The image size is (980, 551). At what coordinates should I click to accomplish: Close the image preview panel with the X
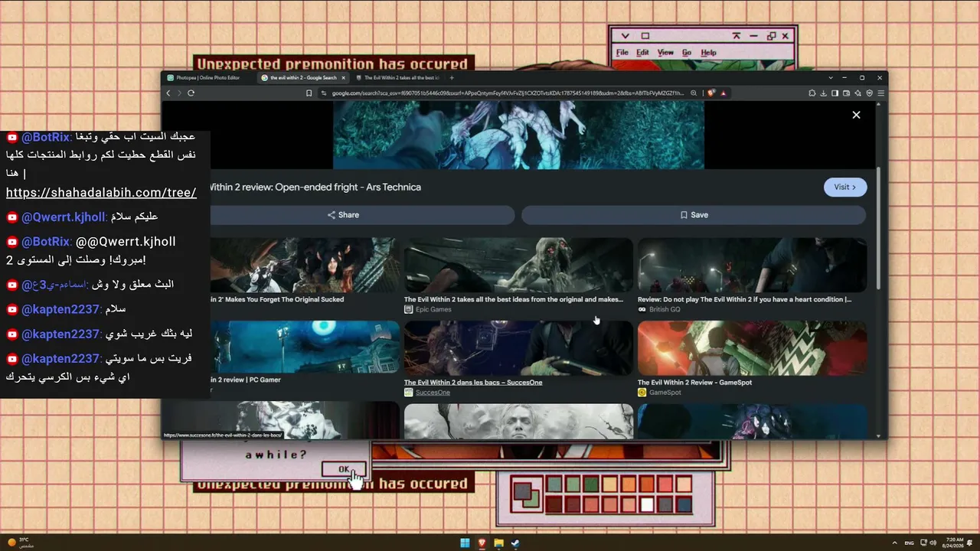click(856, 115)
